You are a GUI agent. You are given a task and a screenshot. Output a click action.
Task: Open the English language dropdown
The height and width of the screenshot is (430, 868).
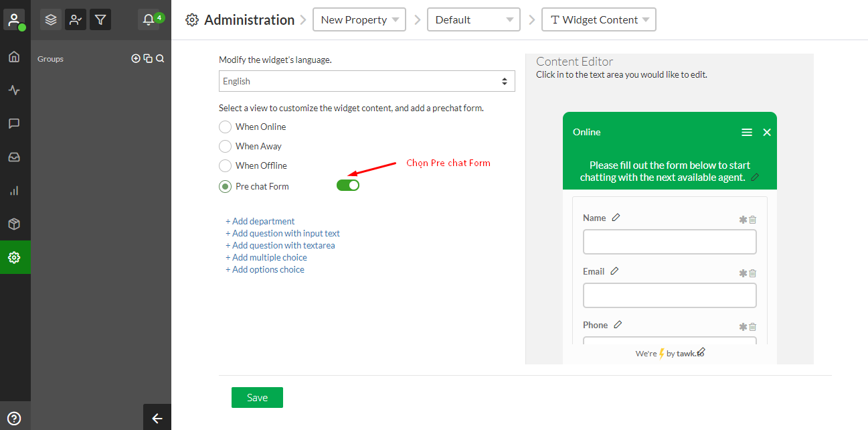tap(367, 81)
